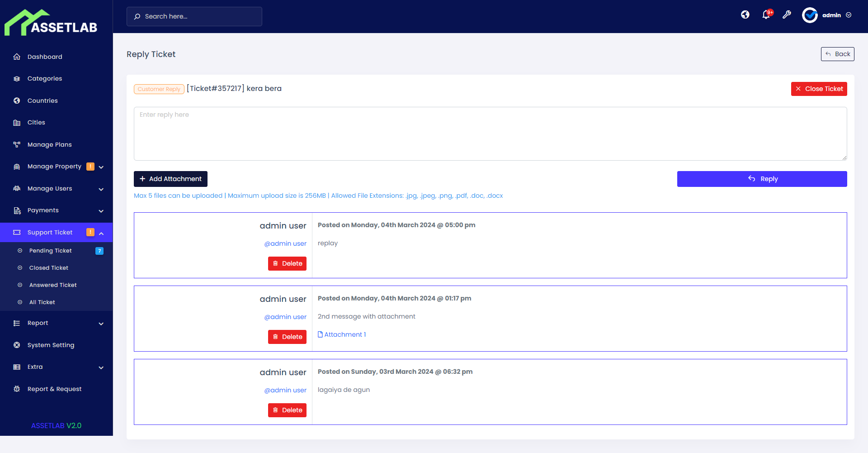868x453 pixels.
Task: Open Report & Request via its icon
Action: click(17, 389)
